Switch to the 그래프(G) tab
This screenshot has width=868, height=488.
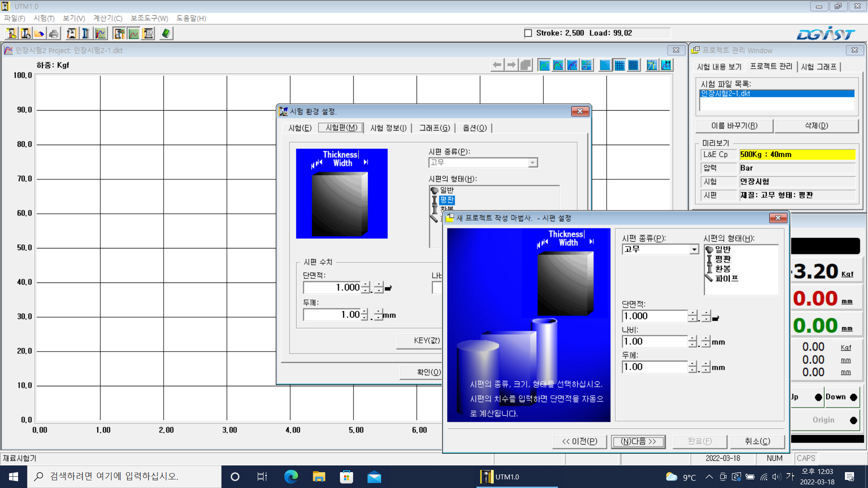pyautogui.click(x=434, y=128)
